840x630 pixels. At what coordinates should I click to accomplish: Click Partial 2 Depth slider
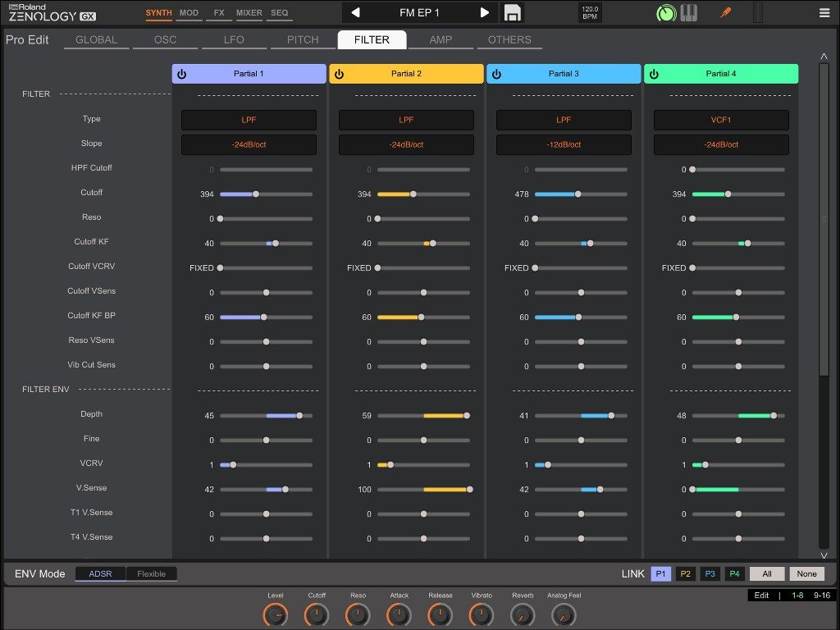click(x=424, y=416)
